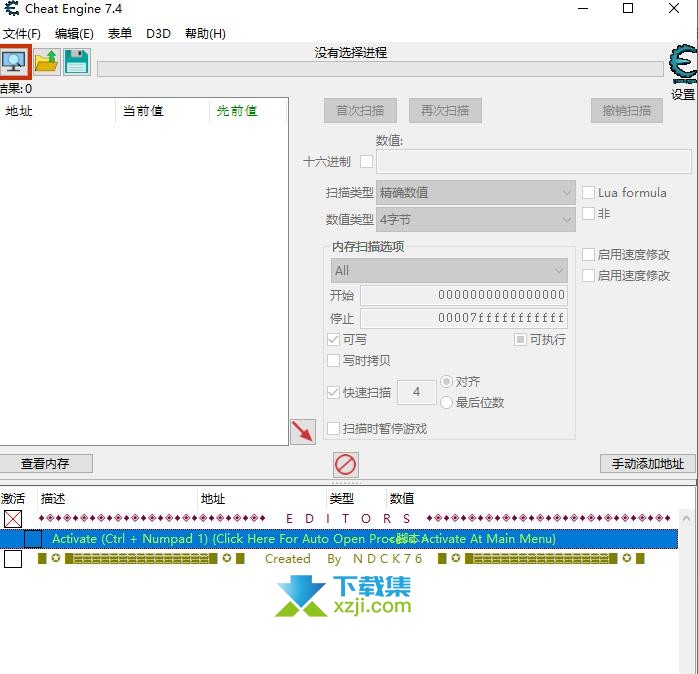Click the crossed activation box of EDITORS row
Viewport: 698px width, 674px height.
point(13,519)
